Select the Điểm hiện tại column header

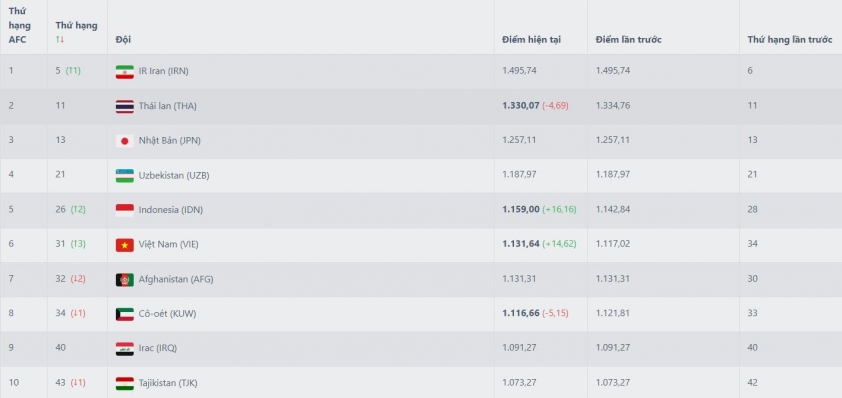(531, 40)
